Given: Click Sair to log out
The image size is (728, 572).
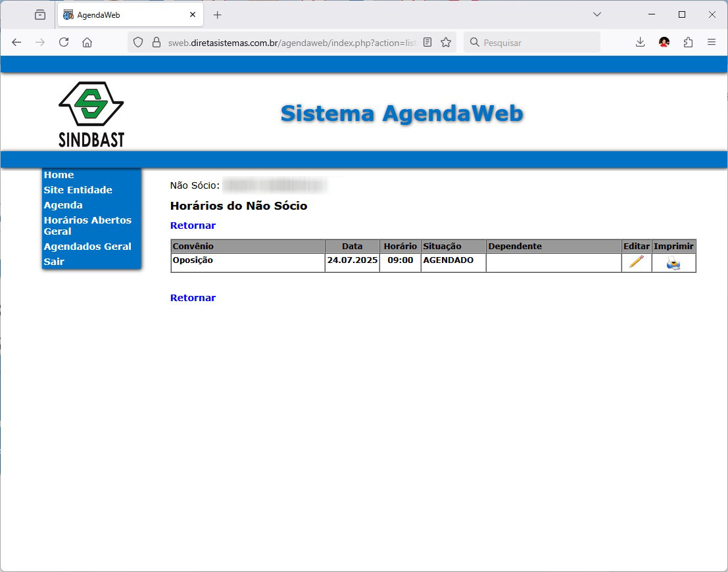Looking at the screenshot, I should coord(54,262).
